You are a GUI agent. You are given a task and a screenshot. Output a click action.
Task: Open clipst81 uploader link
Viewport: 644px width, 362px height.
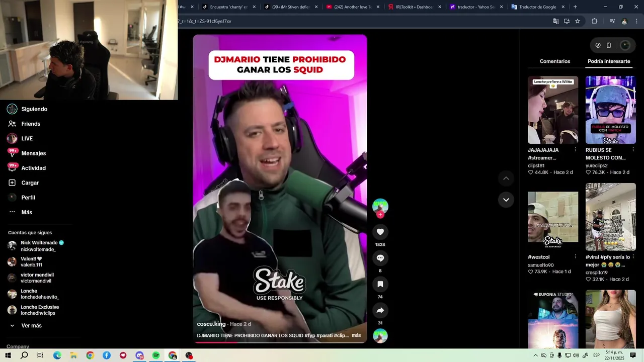point(536,165)
